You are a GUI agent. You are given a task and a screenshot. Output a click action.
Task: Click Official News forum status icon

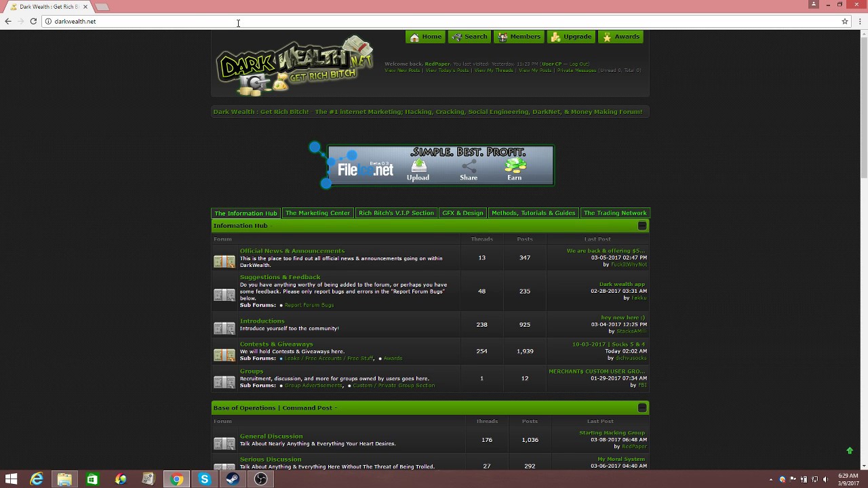click(224, 261)
